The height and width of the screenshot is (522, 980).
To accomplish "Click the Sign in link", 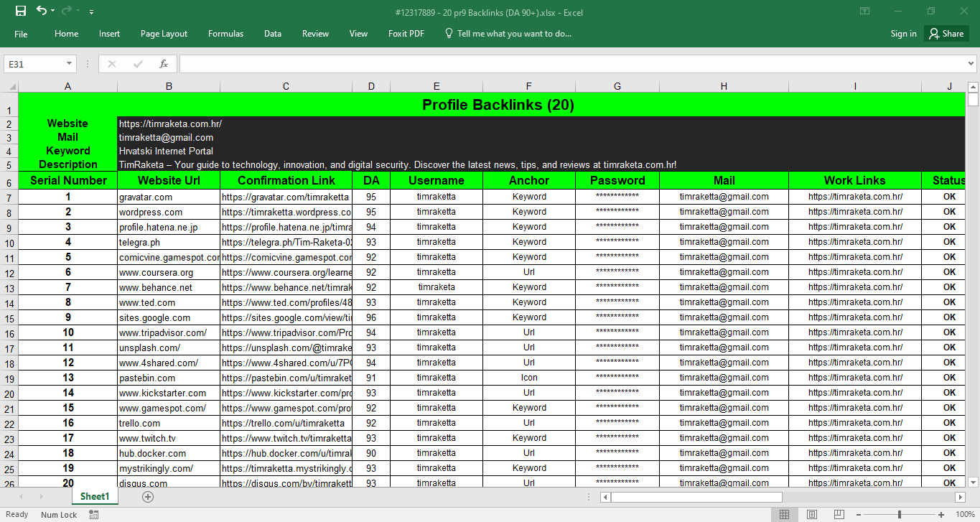I will click(x=903, y=34).
